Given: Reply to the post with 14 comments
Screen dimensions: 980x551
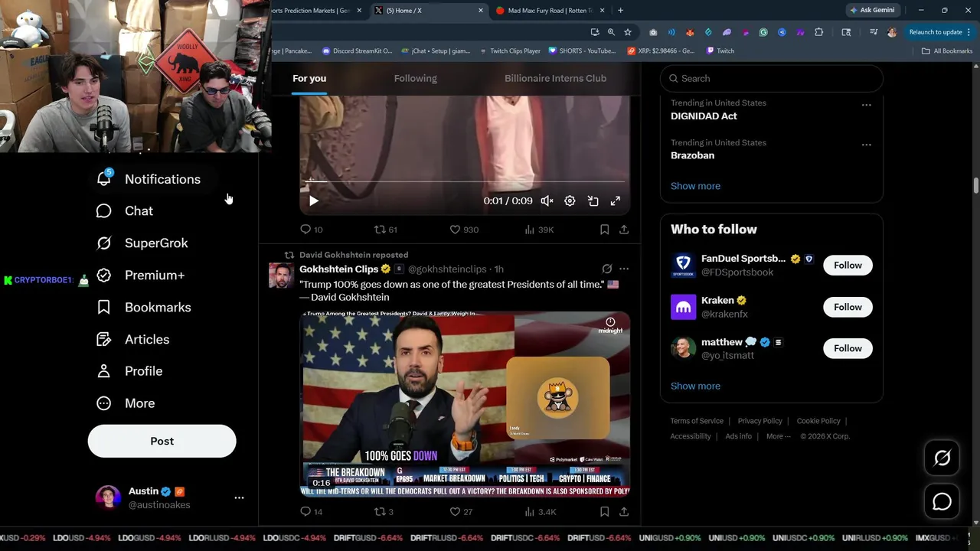Looking at the screenshot, I should (x=311, y=512).
